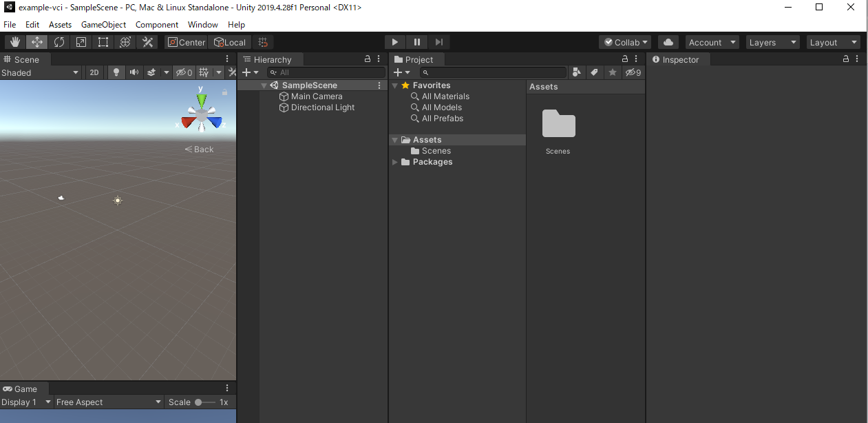Open custom editor tools
The height and width of the screenshot is (423, 868).
point(147,42)
